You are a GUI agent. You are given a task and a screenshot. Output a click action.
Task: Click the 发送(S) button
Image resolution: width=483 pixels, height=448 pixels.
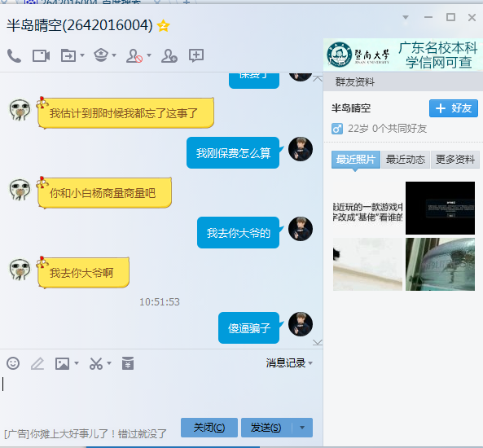pyautogui.click(x=266, y=428)
